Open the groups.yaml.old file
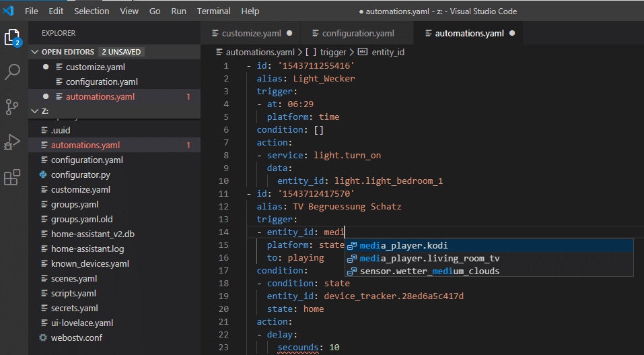The width and height of the screenshot is (644, 355). point(114,219)
